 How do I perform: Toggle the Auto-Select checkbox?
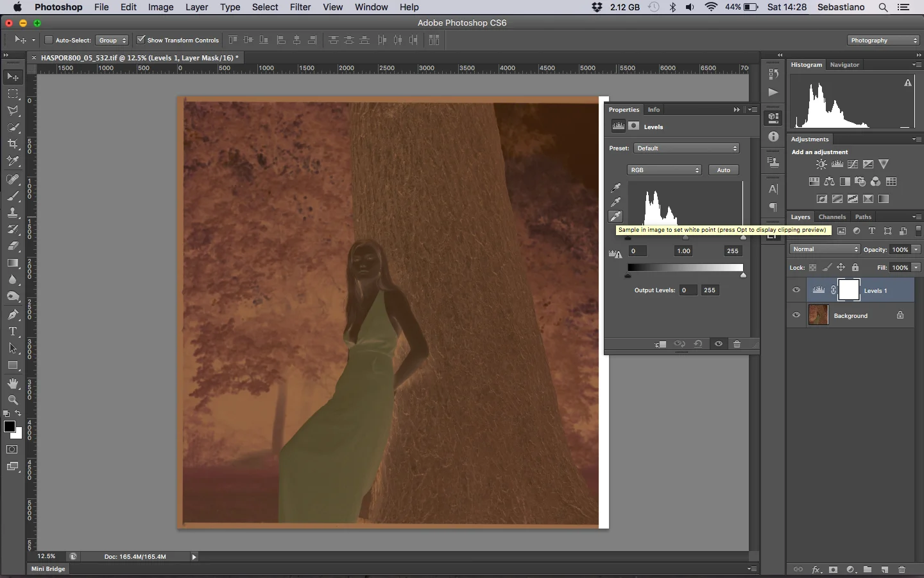(x=48, y=40)
